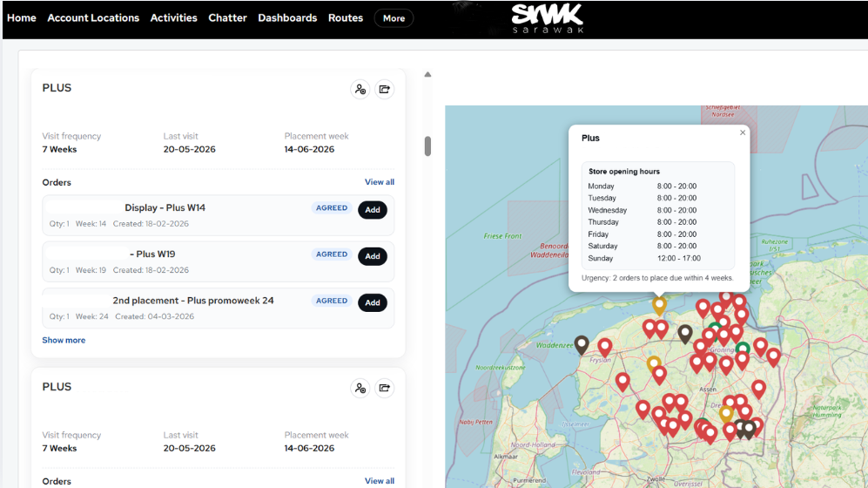
Task: Select the red map pin above the Fryslân label
Action: 605,348
